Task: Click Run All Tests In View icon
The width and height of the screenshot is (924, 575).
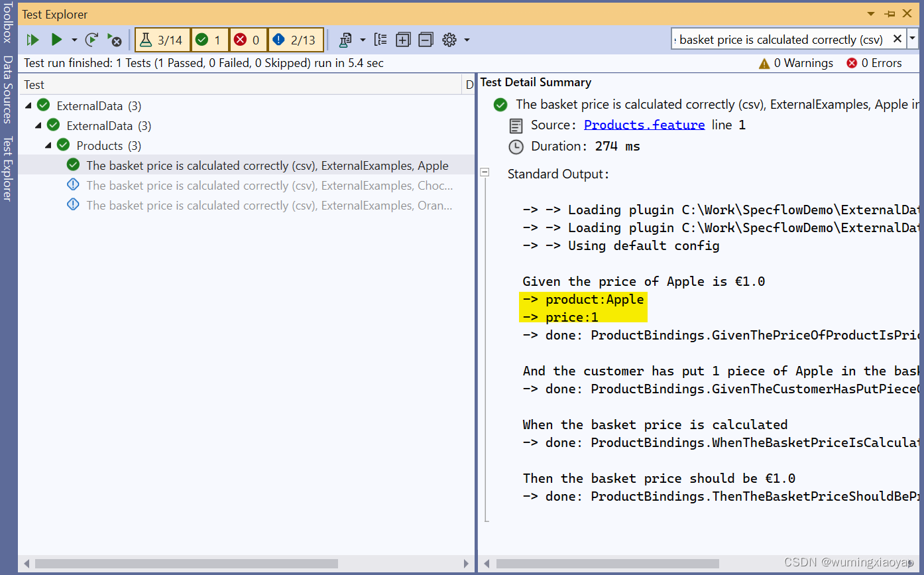Action: (32, 40)
